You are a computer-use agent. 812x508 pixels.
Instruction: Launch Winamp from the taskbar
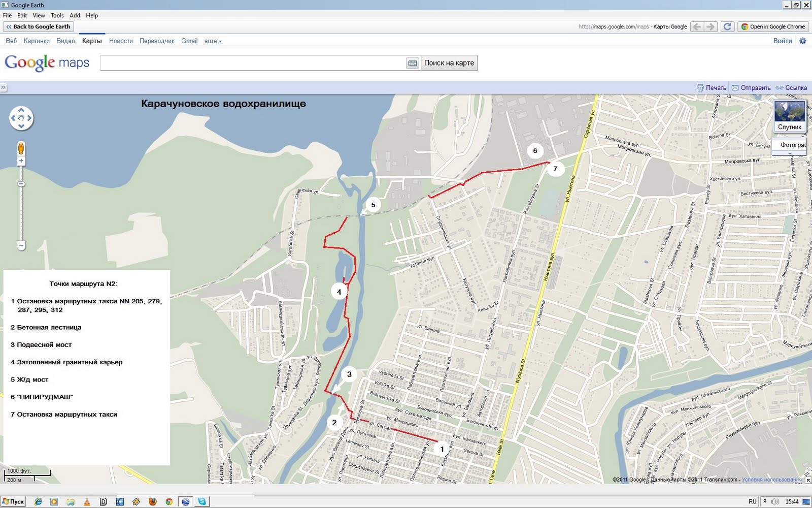coord(136,501)
